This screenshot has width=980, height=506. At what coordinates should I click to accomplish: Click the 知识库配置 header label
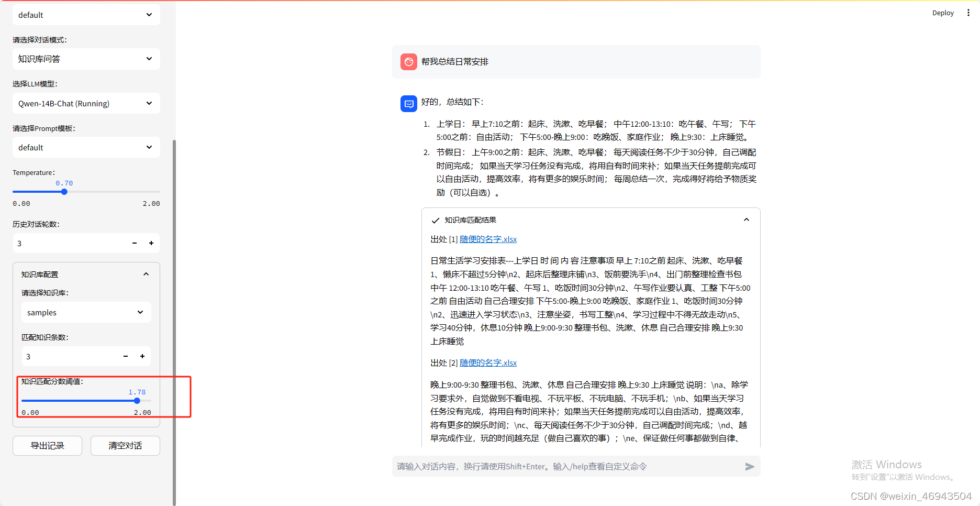tap(40, 274)
